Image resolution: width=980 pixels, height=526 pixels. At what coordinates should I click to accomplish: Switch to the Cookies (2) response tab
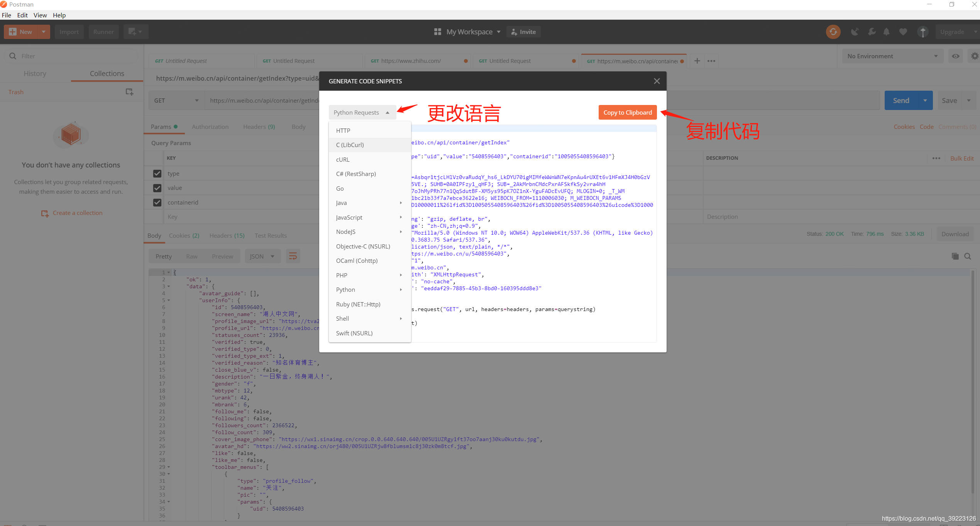coord(184,235)
